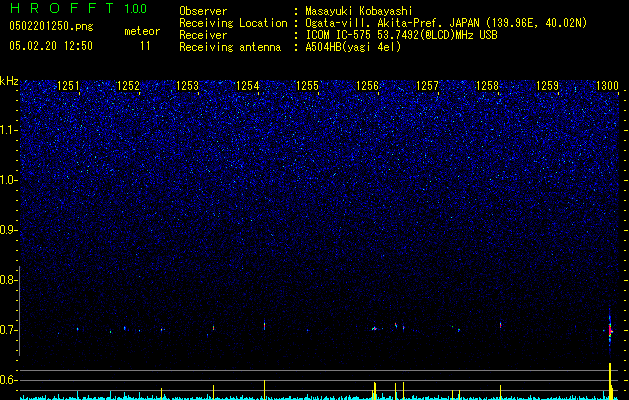Click the 0.9 kHz axis label
The image size is (629, 400).
(x=8, y=230)
